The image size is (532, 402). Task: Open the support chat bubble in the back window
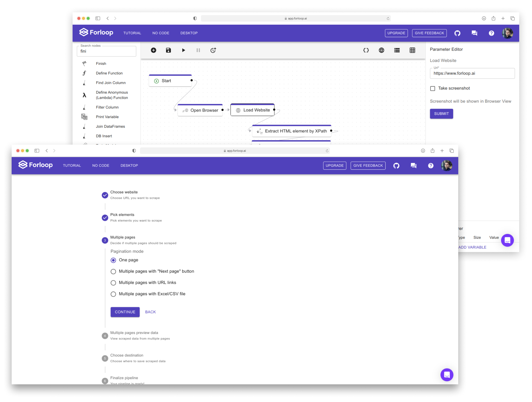pos(507,240)
